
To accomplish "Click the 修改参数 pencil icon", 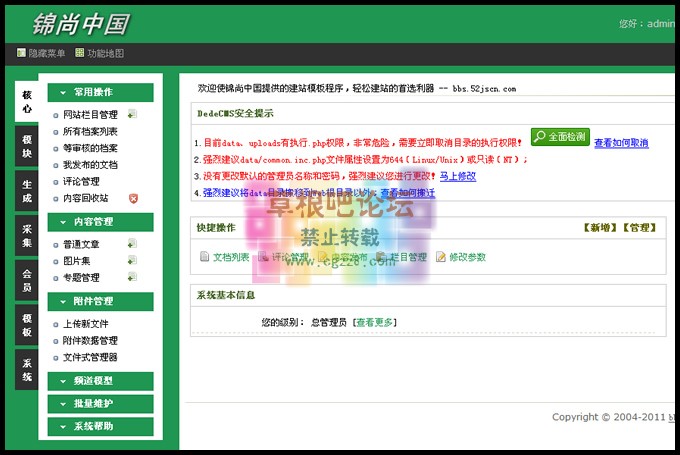I will tap(441, 257).
